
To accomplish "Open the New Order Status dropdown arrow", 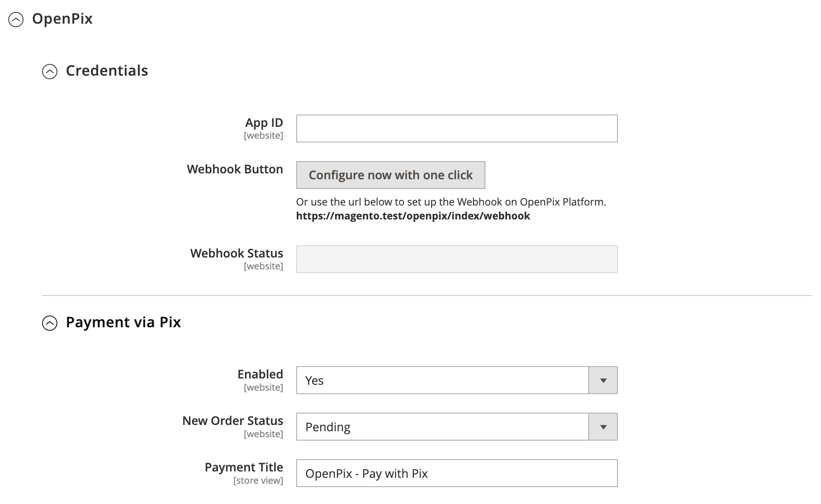I will click(x=603, y=427).
